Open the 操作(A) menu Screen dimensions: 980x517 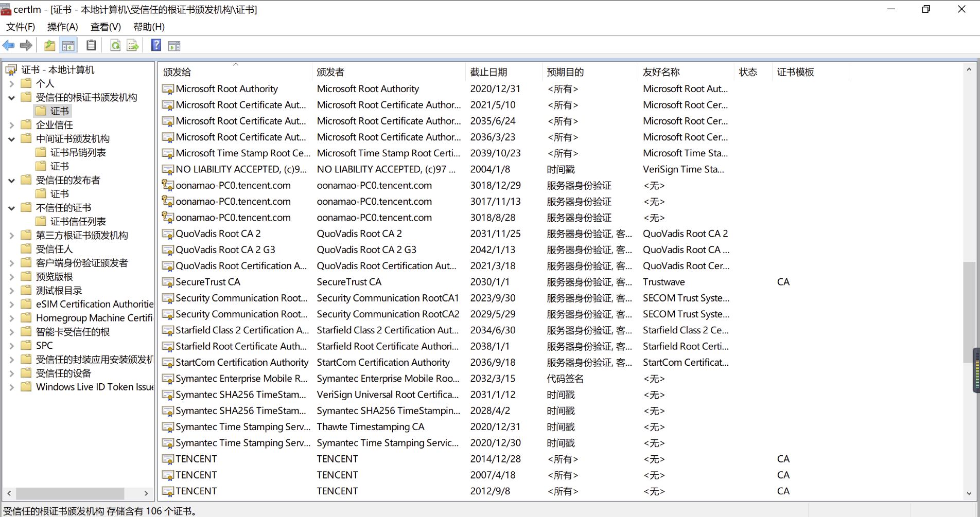point(63,27)
